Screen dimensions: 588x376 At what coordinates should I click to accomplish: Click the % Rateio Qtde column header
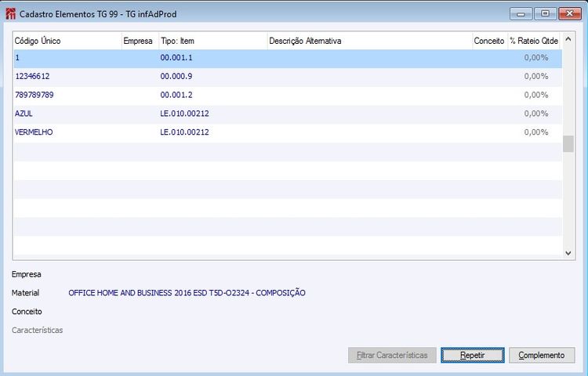pyautogui.click(x=534, y=41)
